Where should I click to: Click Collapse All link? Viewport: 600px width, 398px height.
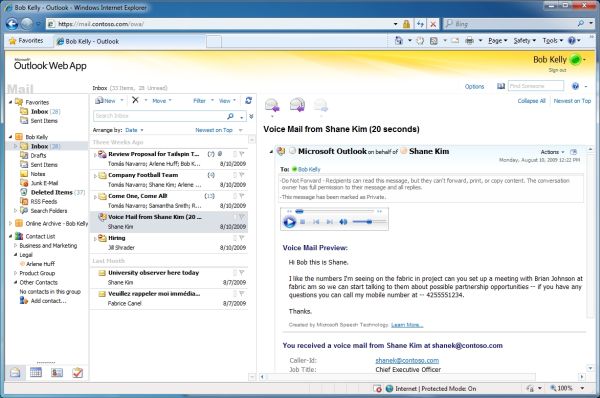pos(531,101)
